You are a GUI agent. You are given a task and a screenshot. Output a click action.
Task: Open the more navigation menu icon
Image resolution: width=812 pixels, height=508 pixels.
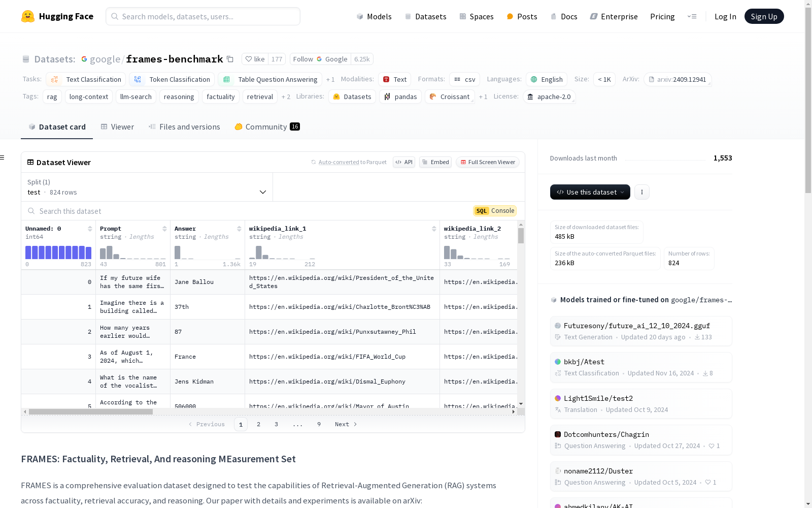(x=692, y=16)
